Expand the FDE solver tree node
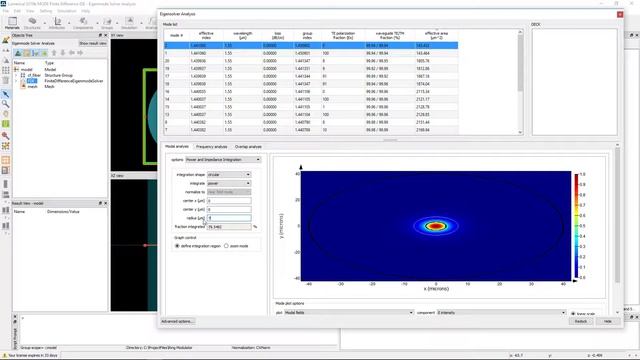Viewport: 640px width, 360px height. point(16,81)
